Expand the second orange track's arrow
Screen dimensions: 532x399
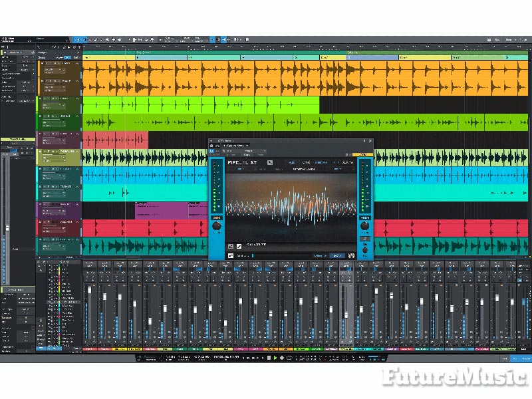77,81
